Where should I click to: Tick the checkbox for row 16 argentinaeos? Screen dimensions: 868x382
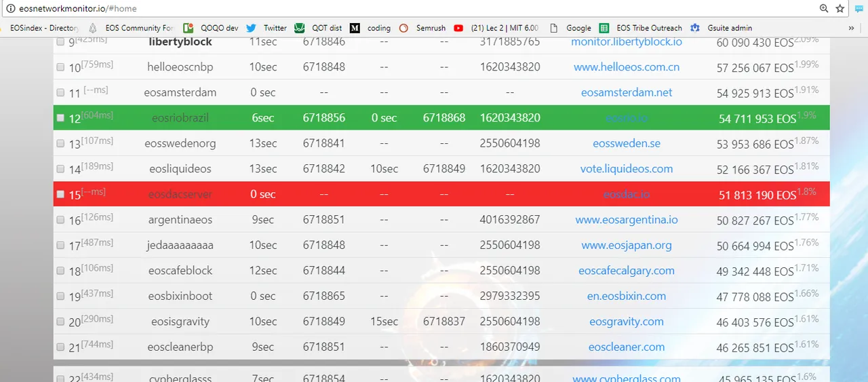pos(60,220)
